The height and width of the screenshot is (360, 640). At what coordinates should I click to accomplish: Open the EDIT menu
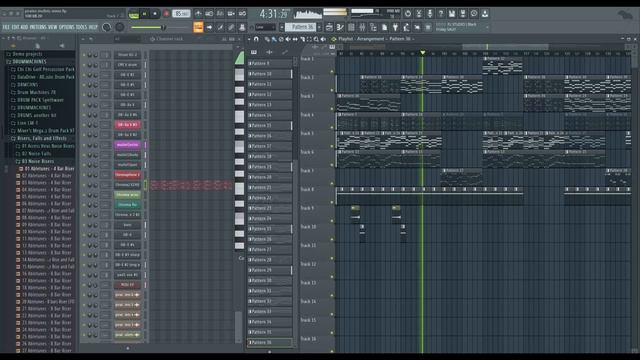coord(15,27)
